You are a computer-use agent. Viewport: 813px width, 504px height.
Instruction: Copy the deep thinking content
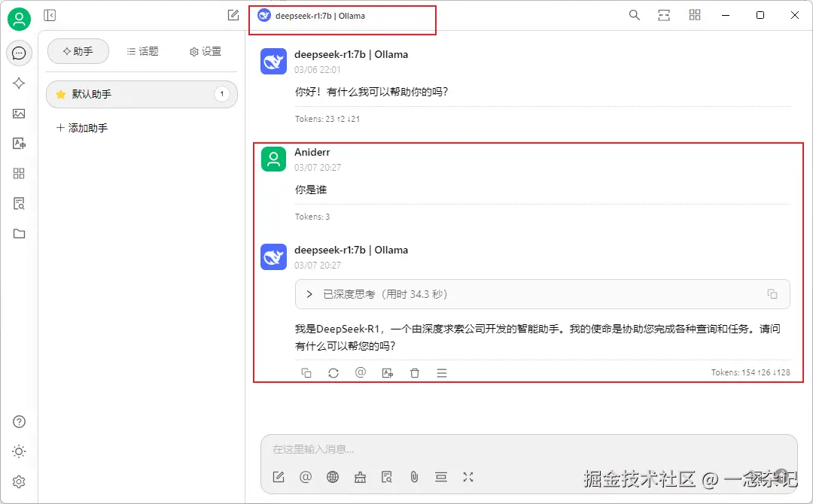pyautogui.click(x=772, y=294)
